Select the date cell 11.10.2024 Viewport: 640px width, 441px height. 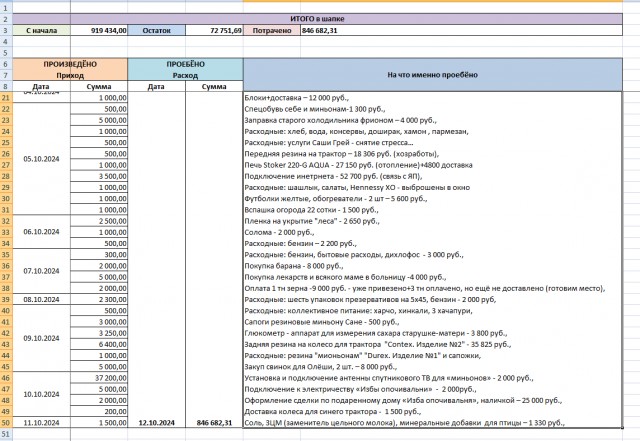click(41, 423)
